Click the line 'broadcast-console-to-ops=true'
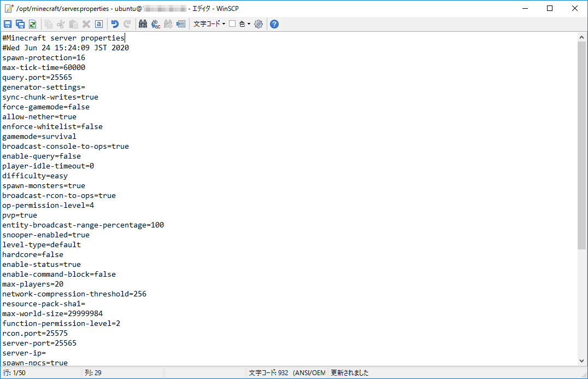Viewport: 588px width, 379px height. 66,147
